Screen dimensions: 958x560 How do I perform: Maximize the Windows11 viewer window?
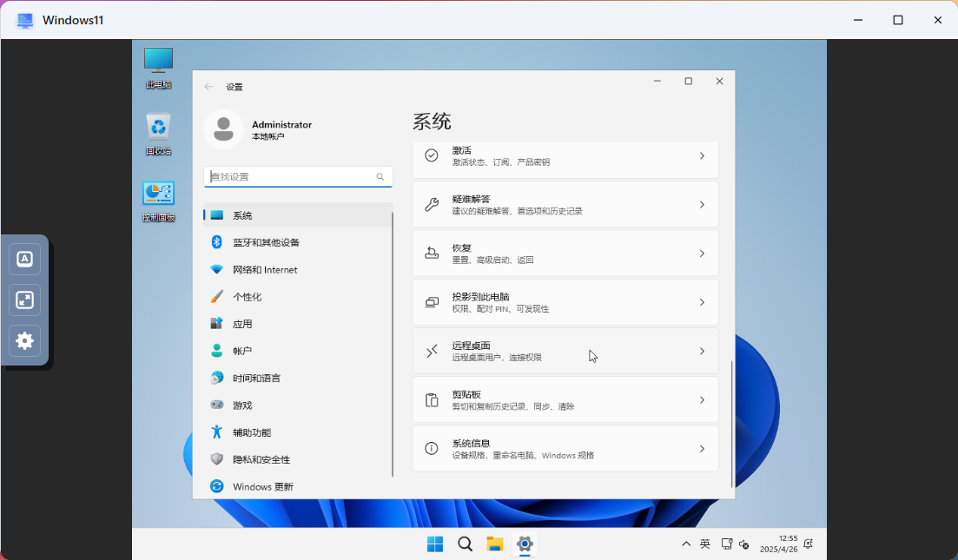point(897,20)
